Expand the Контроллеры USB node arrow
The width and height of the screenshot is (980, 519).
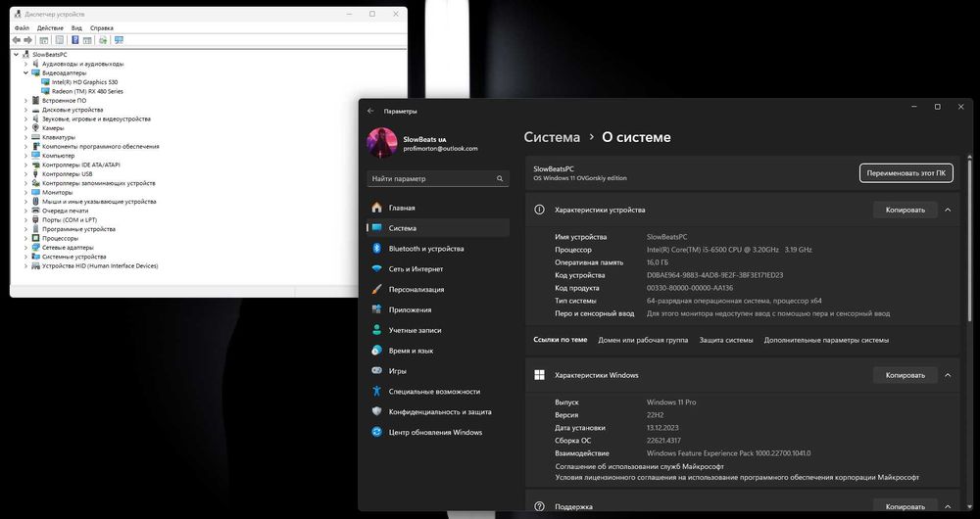pos(25,173)
